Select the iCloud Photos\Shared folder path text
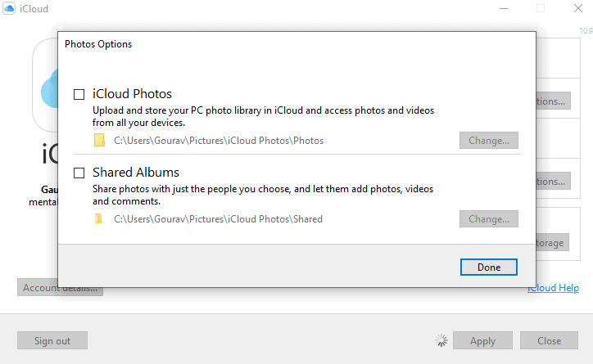 pyautogui.click(x=218, y=219)
